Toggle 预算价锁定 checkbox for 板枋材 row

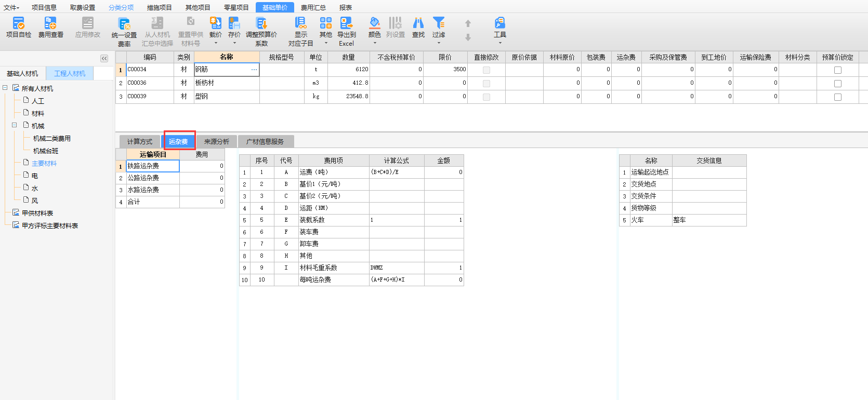(837, 83)
